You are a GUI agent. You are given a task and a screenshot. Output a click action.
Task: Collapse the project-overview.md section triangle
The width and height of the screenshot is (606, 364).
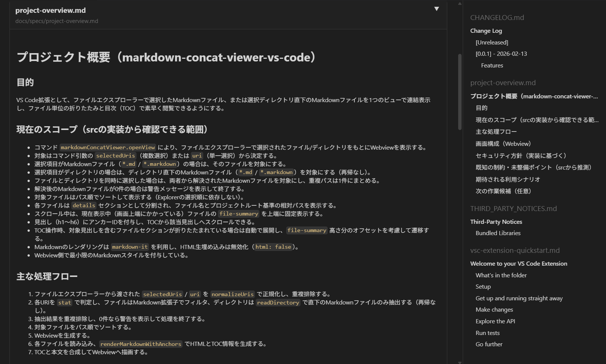(x=436, y=9)
